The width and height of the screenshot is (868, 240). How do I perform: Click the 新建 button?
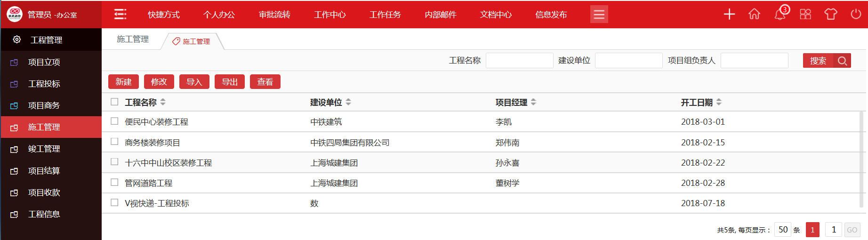coord(123,82)
